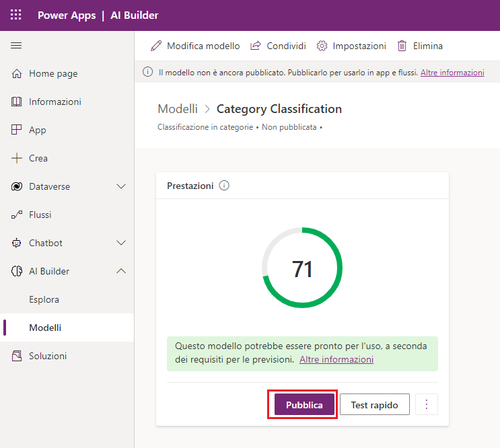
Task: Click the Crea plus icon
Action: (x=17, y=158)
